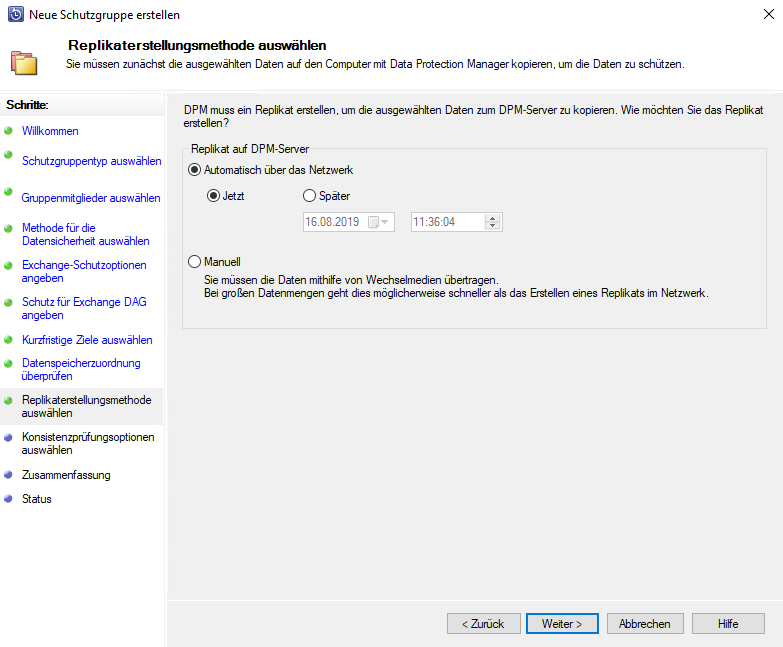
Task: Click the date field showing 16.08.2019
Action: point(349,222)
